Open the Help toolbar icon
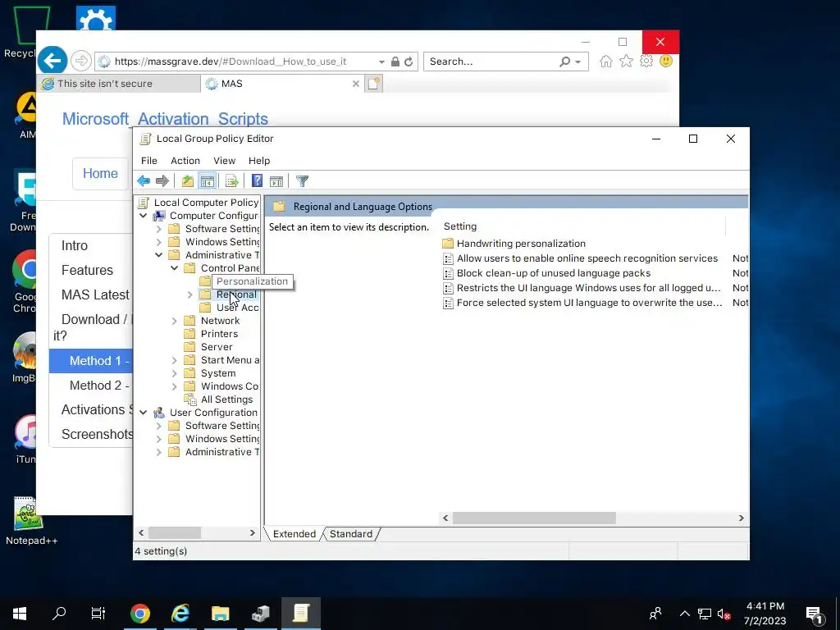 coord(257,181)
